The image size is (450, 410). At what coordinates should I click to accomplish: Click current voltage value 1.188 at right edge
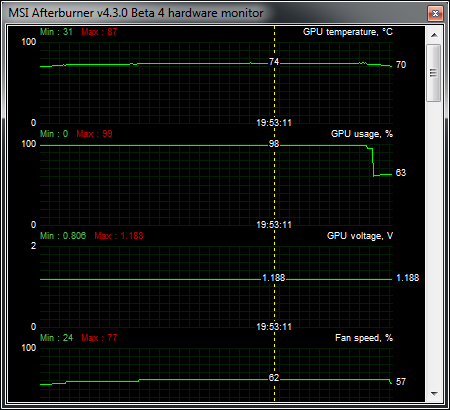[x=408, y=278]
